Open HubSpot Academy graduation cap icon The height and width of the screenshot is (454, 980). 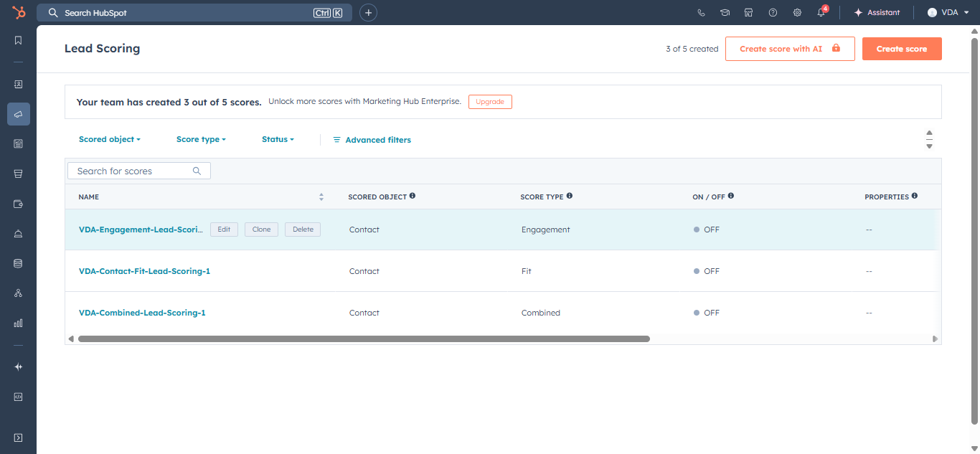pyautogui.click(x=725, y=12)
